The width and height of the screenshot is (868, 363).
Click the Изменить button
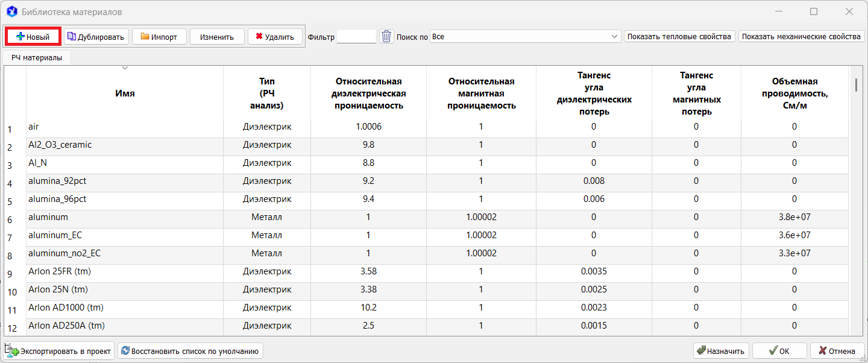(x=217, y=37)
